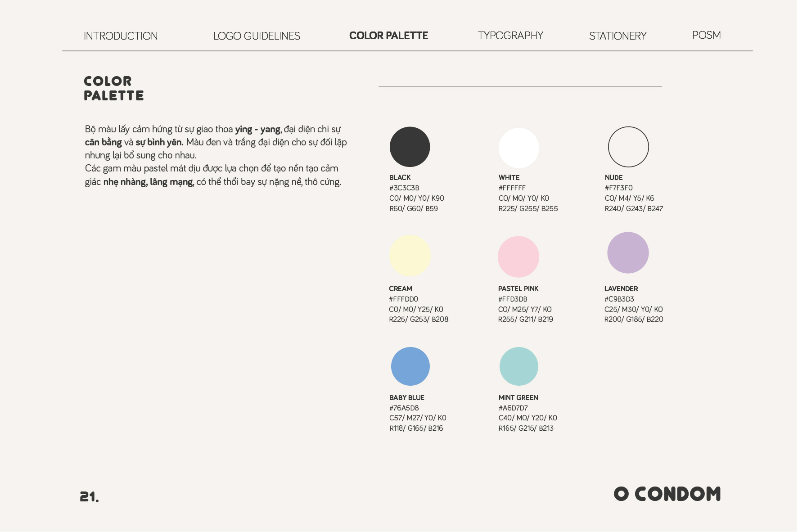798x532 pixels.
Task: Click the page number 21
Action: [x=89, y=496]
